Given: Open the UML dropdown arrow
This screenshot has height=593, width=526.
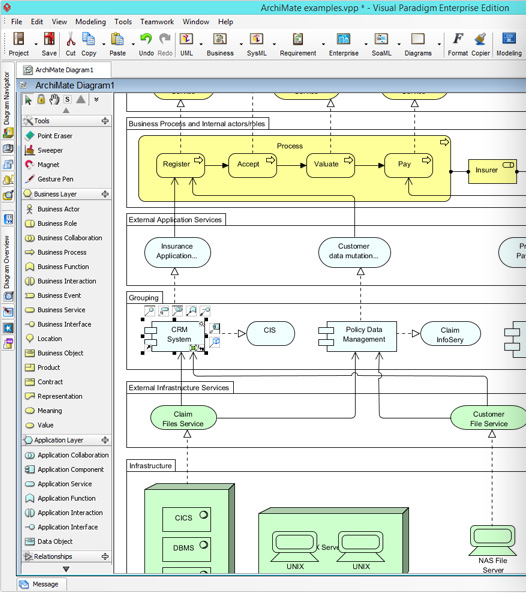Looking at the screenshot, I should pyautogui.click(x=201, y=44).
